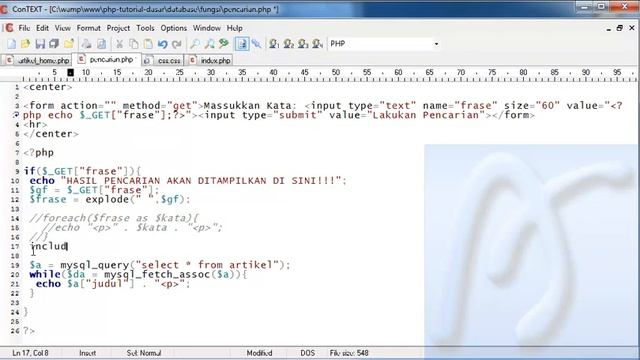Click the Find Next icon
Viewport: 640px width, 360px height.
tap(209, 44)
